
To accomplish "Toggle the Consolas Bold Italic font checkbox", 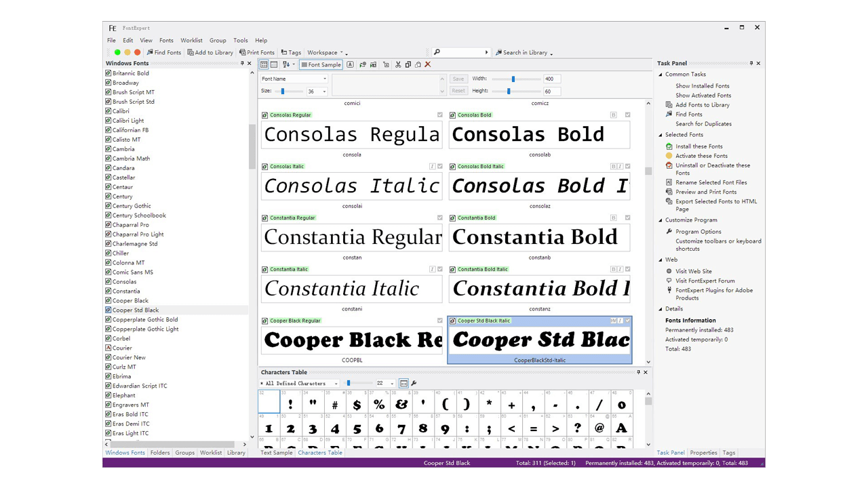I will (x=628, y=167).
